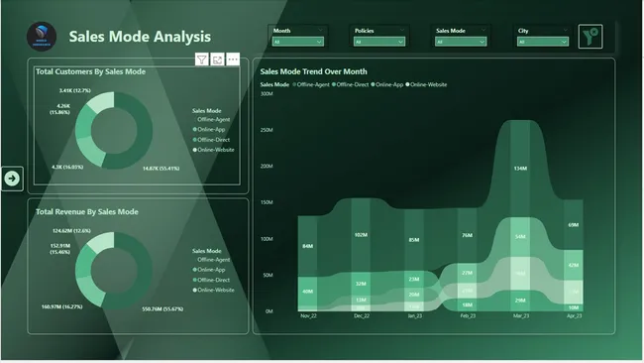
Task: Expand the City slicer header chevron
Action: pyautogui.click(x=565, y=30)
